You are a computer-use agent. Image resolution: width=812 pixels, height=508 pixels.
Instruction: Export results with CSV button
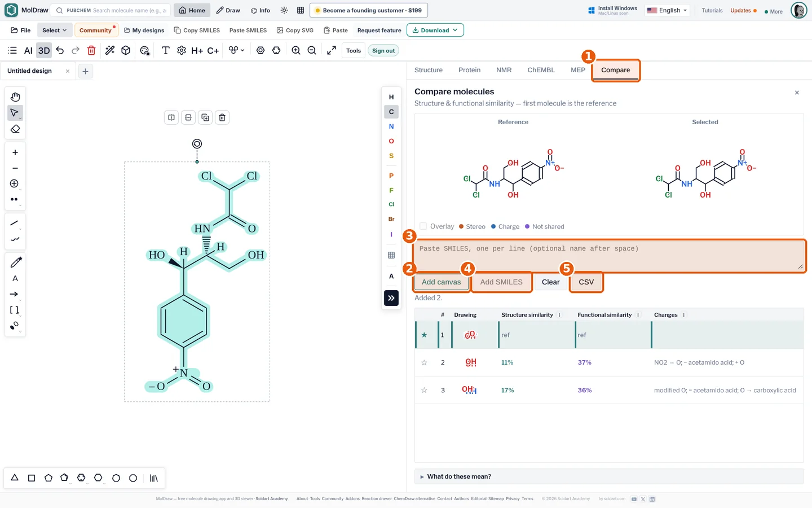pos(586,282)
